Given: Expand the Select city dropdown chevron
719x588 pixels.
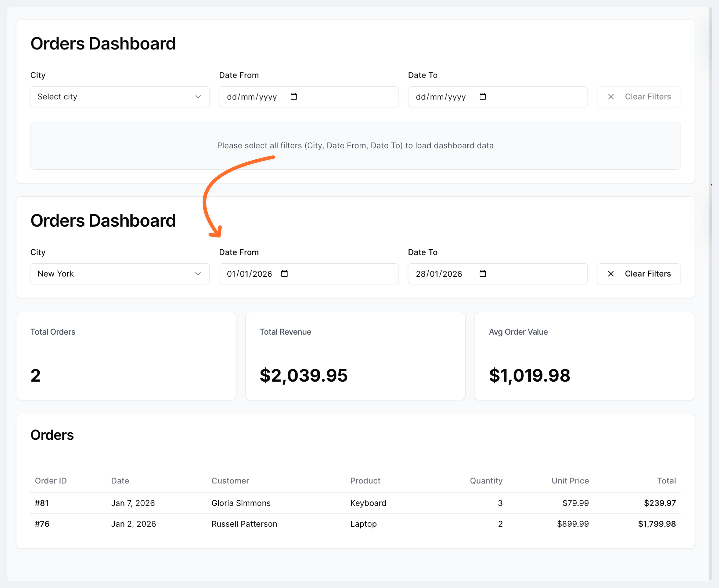Looking at the screenshot, I should [x=198, y=97].
